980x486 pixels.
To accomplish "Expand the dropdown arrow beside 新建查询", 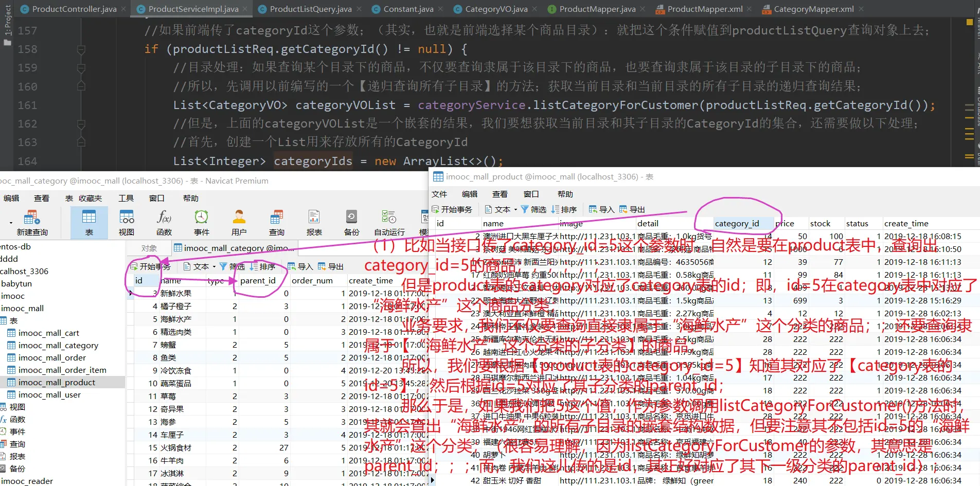I will (11, 223).
